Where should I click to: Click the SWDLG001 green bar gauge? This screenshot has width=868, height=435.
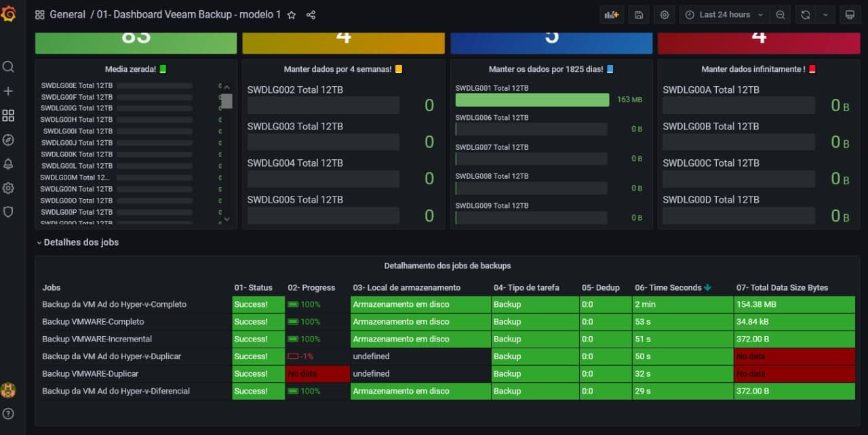point(532,100)
